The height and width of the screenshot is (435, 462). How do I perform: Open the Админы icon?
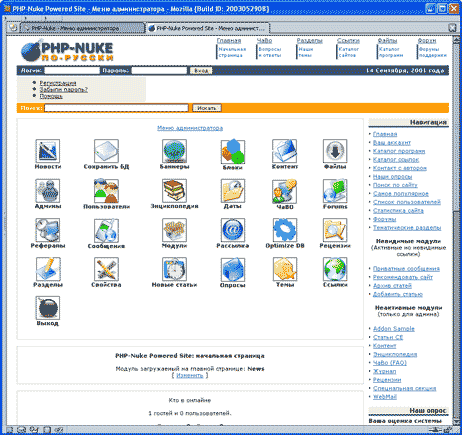(48, 191)
